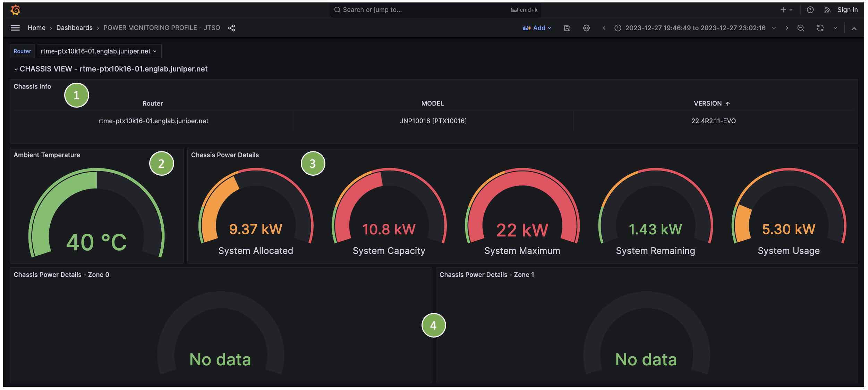The height and width of the screenshot is (390, 868).
Task: Shift time range backward arrow
Action: point(604,28)
